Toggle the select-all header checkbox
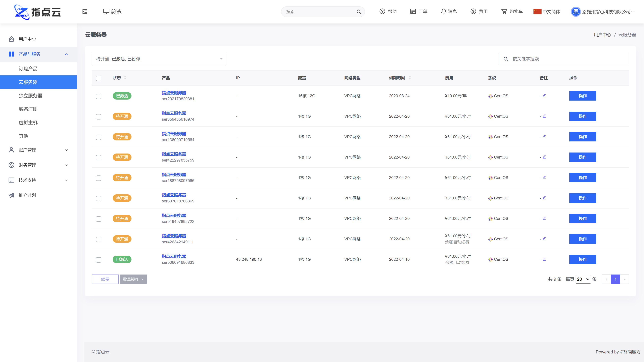The width and height of the screenshot is (644, 362). pos(98,78)
